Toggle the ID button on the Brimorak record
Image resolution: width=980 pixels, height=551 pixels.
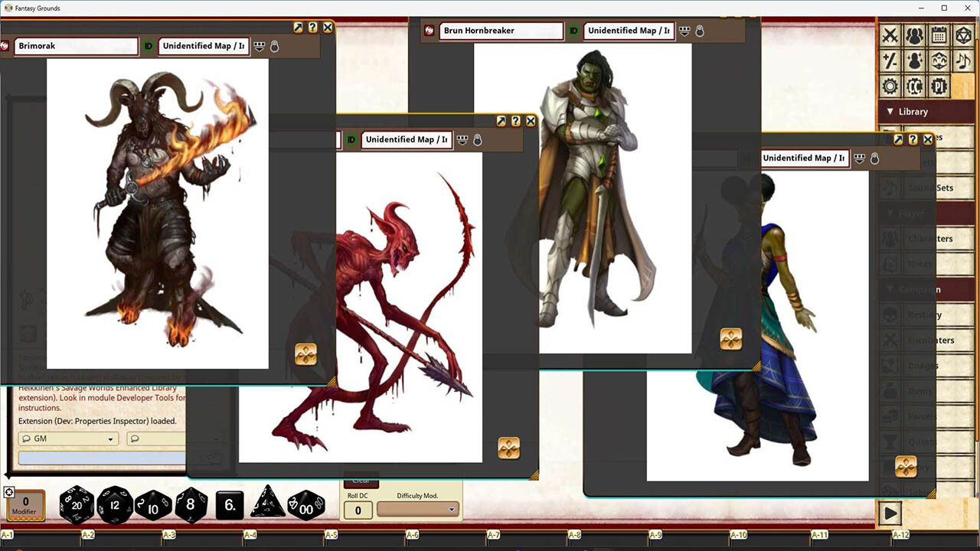[148, 46]
